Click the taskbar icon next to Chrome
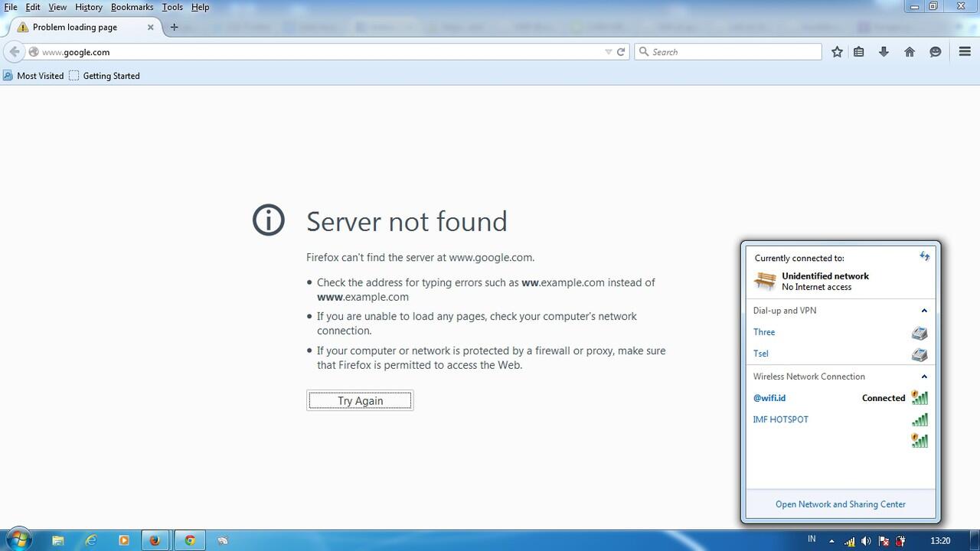Image resolution: width=980 pixels, height=551 pixels. (x=223, y=540)
